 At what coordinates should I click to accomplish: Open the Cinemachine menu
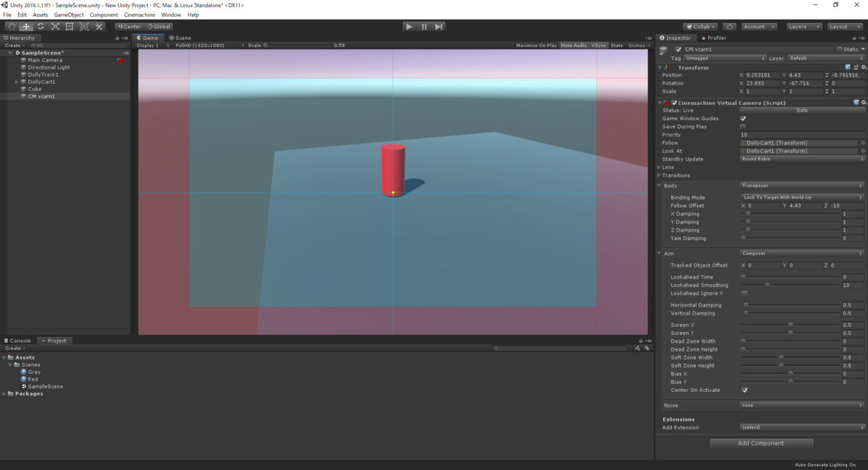(x=140, y=14)
